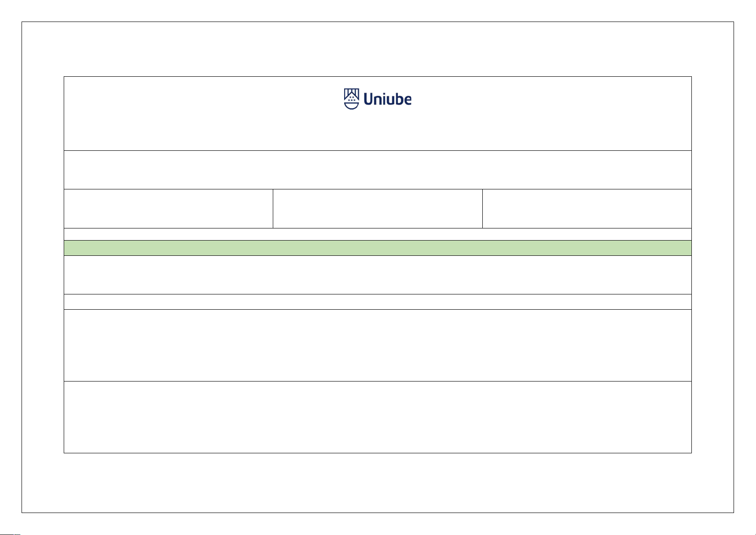The height and width of the screenshot is (535, 756).
Task: Click the Uniube wordmark text
Action: click(387, 99)
